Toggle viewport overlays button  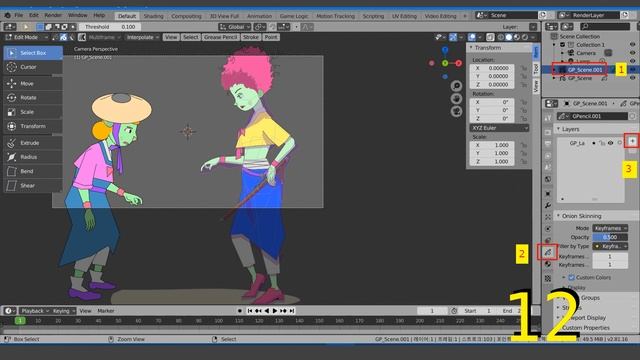[472, 37]
